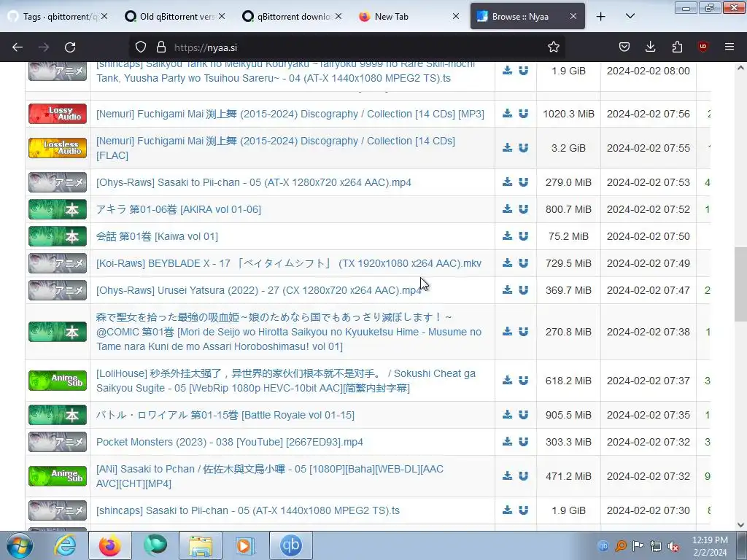Go back to previous page
Screen dimensions: 747x560
pyautogui.click(x=18, y=47)
